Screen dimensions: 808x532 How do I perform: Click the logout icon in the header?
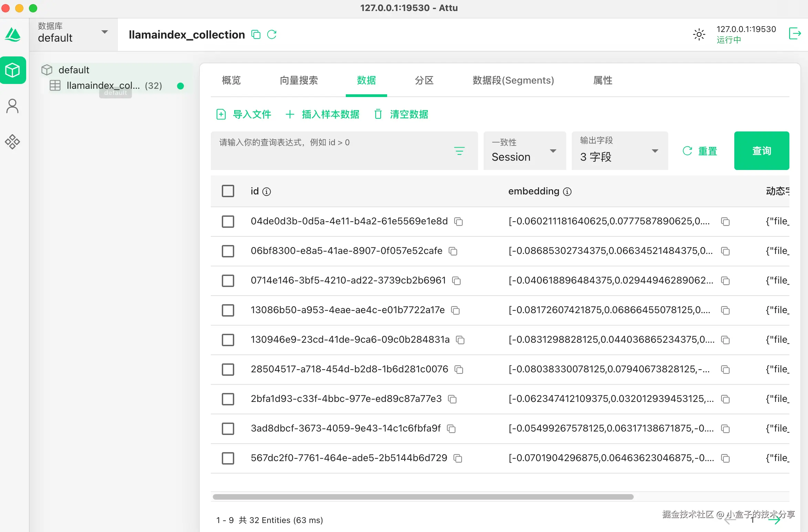click(x=795, y=34)
